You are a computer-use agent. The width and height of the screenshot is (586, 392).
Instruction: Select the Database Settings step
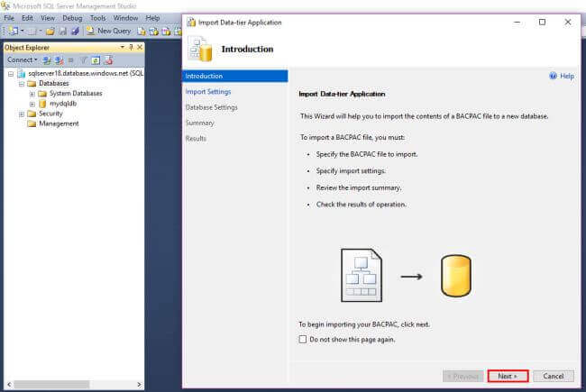click(212, 107)
